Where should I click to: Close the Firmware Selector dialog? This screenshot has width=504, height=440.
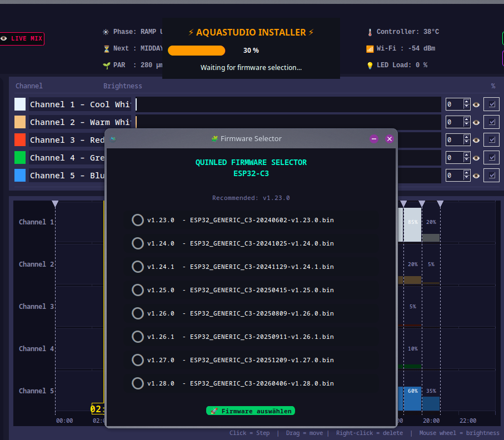[389, 139]
